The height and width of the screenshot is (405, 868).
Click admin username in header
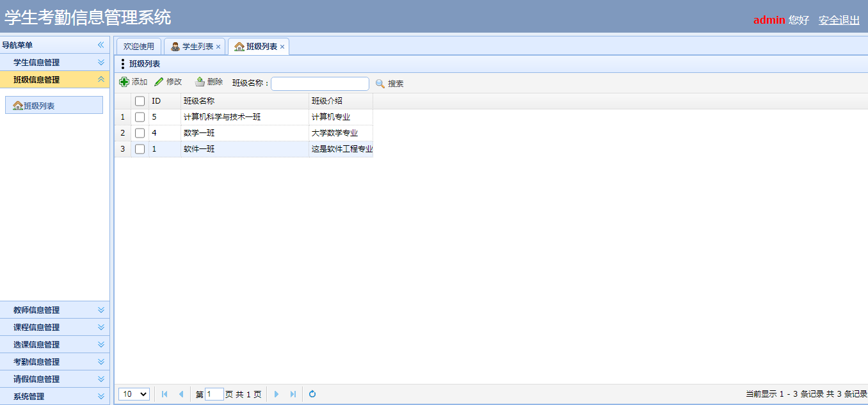coord(769,20)
